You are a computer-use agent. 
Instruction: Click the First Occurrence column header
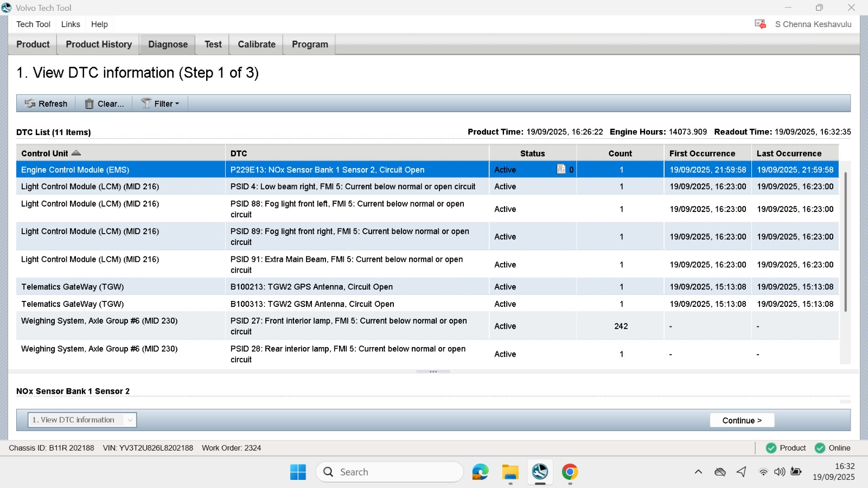click(x=707, y=153)
